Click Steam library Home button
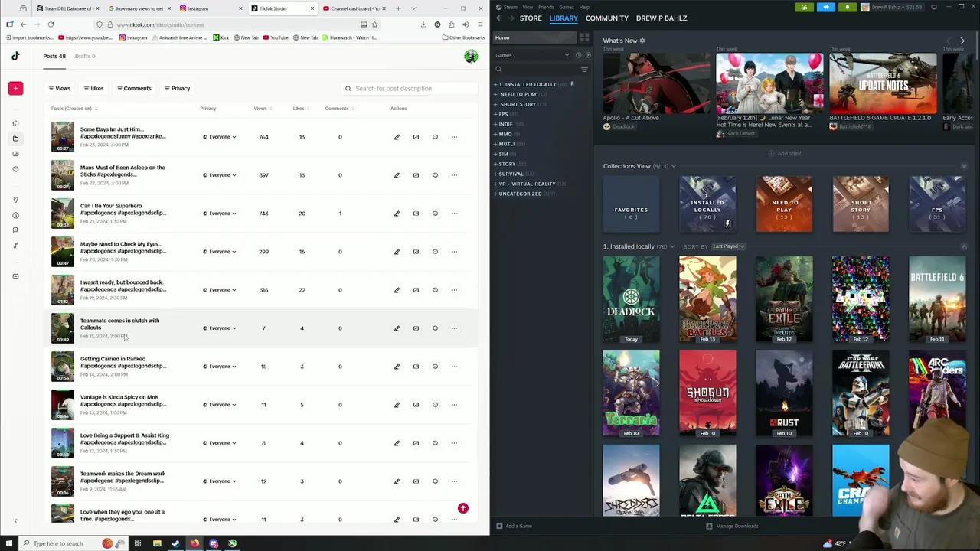The height and width of the screenshot is (551, 980). click(535, 37)
